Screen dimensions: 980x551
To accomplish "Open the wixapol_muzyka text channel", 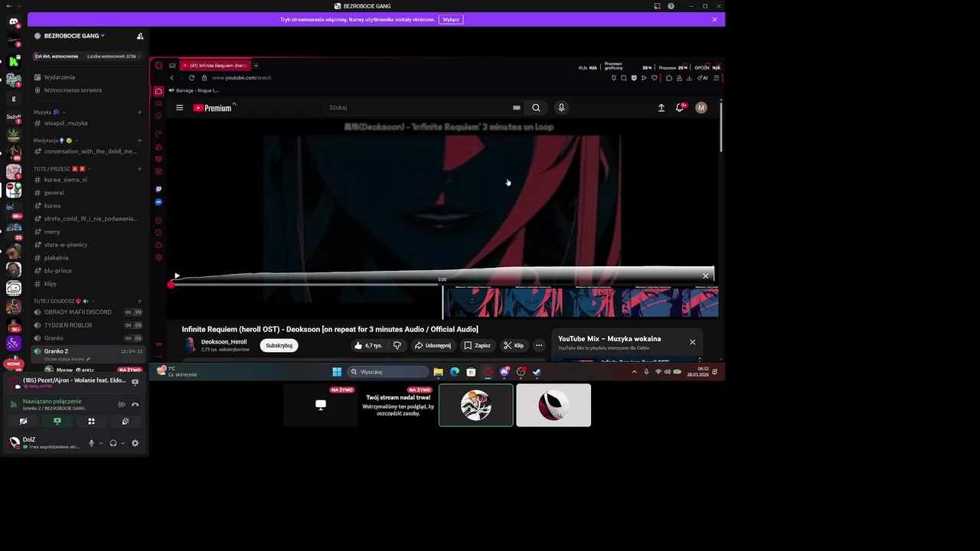I will tap(66, 123).
